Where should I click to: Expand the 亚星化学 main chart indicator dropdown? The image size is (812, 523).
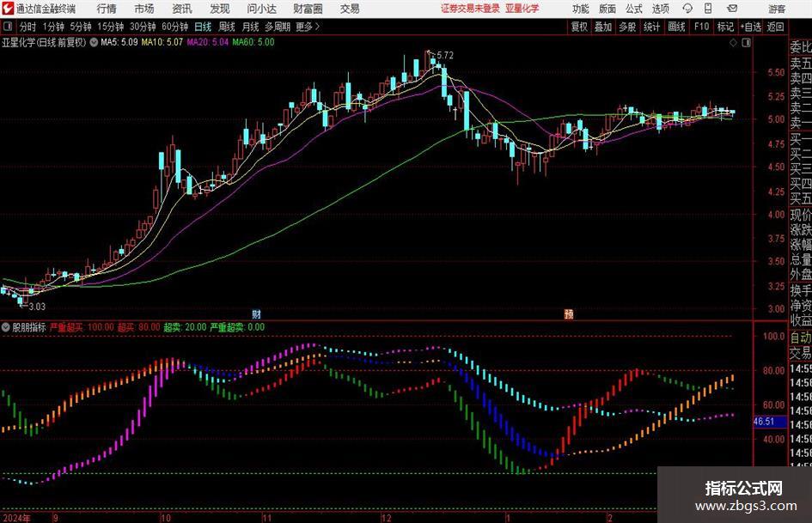click(94, 42)
